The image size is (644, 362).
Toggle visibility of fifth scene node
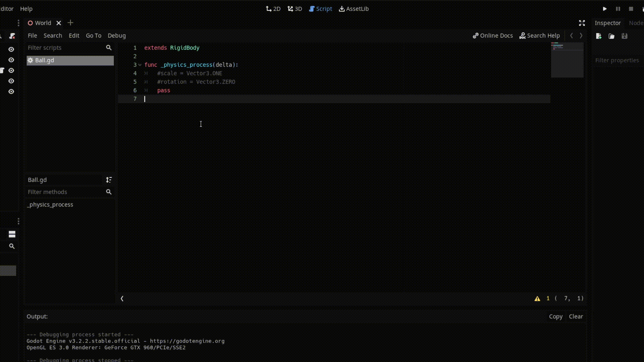coord(11,92)
